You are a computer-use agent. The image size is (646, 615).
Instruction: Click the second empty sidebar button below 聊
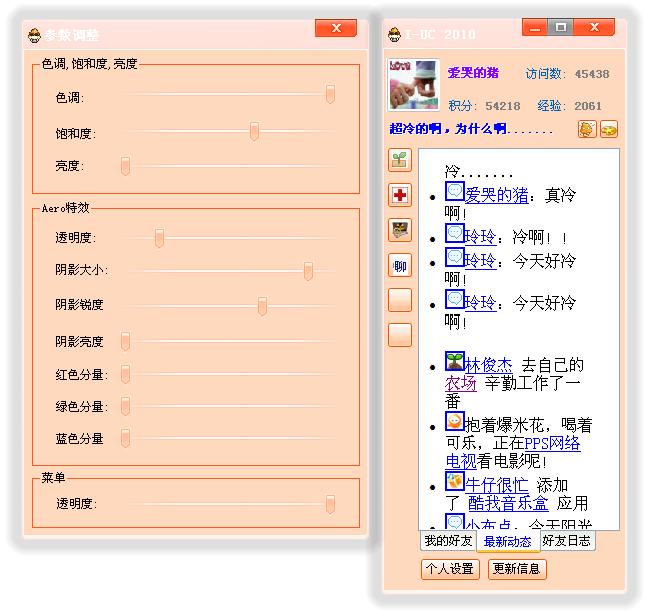click(x=400, y=335)
